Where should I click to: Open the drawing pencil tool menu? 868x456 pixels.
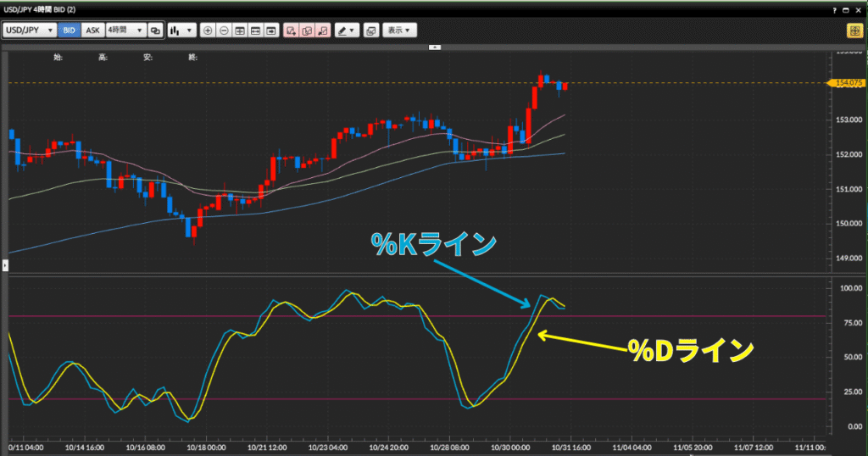(347, 31)
